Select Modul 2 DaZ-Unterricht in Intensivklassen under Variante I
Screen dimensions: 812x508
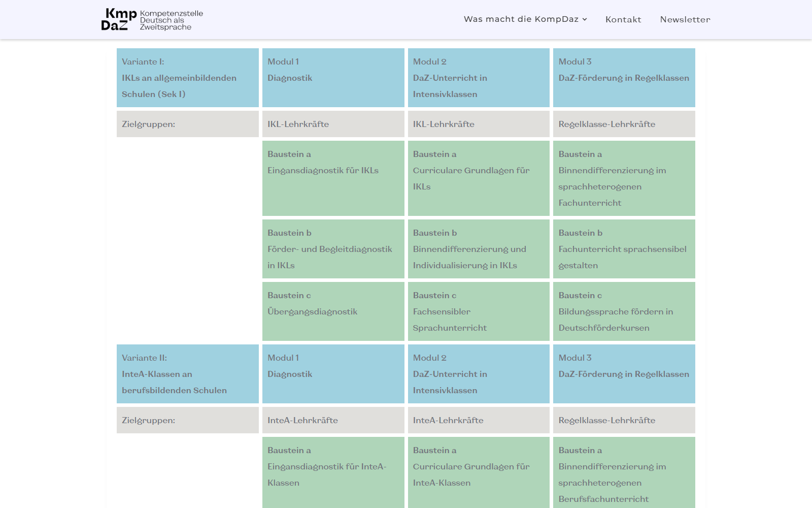[x=479, y=78]
